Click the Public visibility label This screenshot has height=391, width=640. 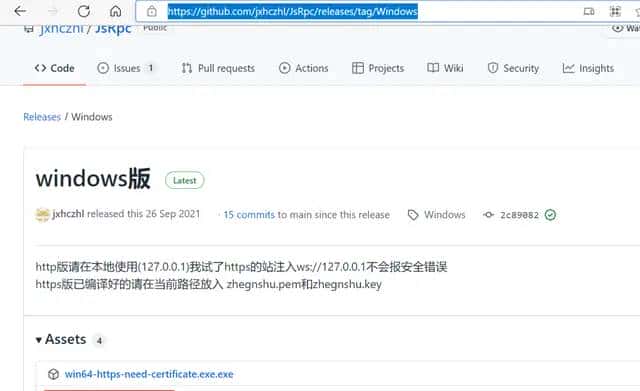[x=155, y=28]
